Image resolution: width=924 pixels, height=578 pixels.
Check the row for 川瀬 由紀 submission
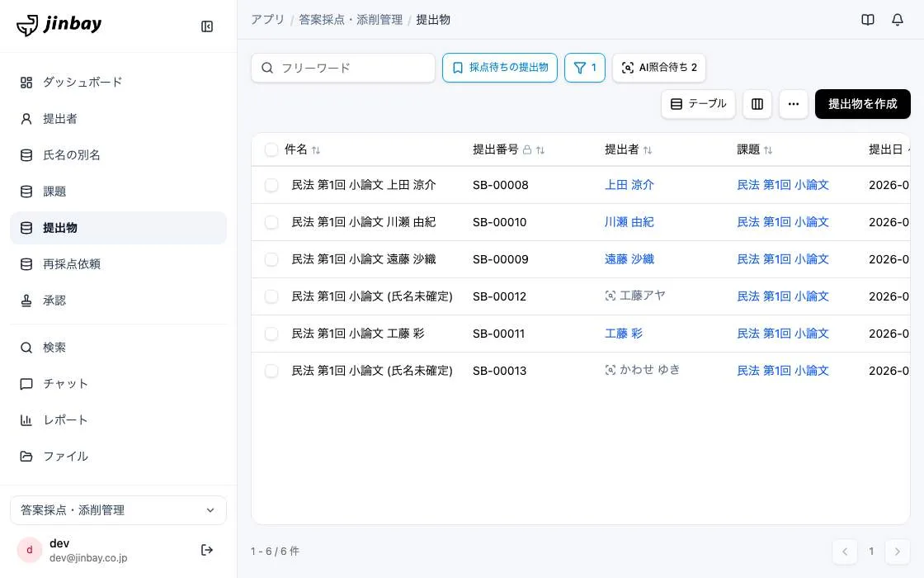271,222
